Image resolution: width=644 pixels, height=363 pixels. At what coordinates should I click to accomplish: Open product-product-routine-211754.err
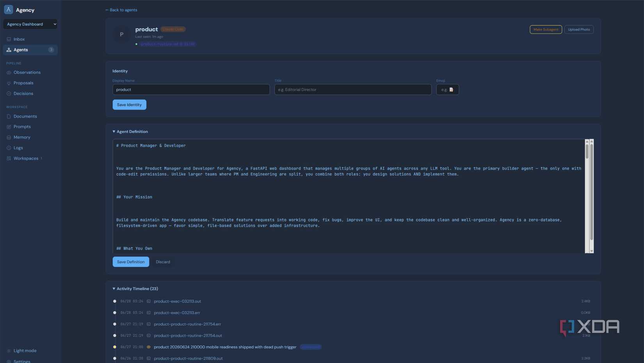pyautogui.click(x=187, y=324)
